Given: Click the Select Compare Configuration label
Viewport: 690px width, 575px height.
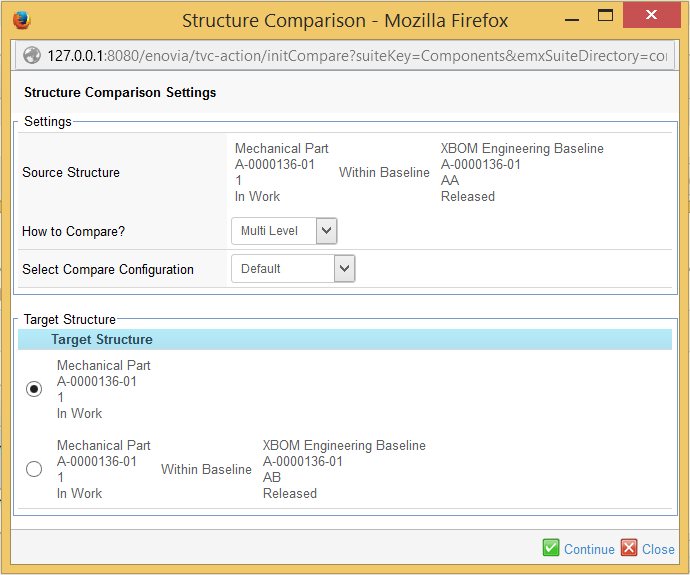Looking at the screenshot, I should pyautogui.click(x=108, y=269).
